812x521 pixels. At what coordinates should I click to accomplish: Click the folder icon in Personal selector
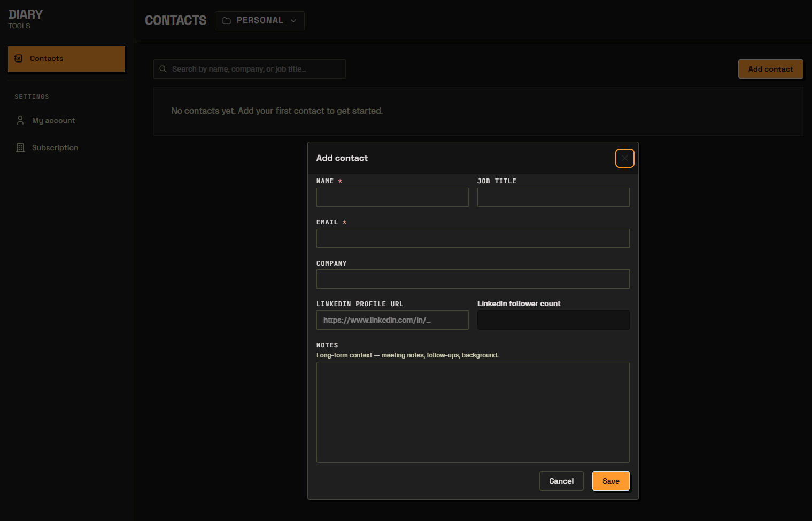(x=227, y=21)
